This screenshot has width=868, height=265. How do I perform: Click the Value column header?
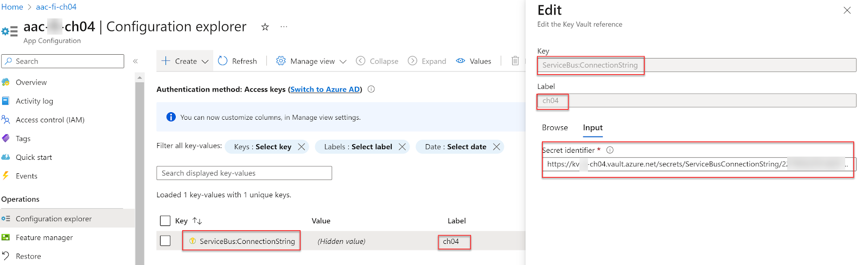click(x=321, y=221)
